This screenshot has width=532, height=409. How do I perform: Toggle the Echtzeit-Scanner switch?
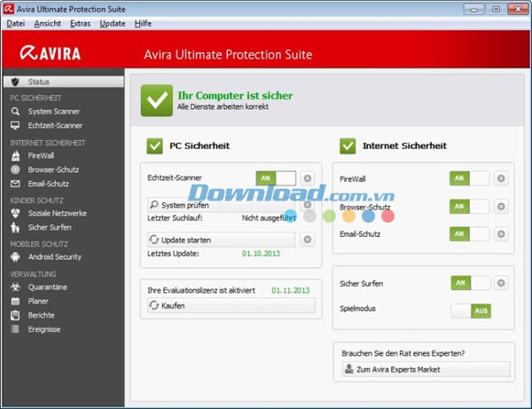click(x=276, y=178)
